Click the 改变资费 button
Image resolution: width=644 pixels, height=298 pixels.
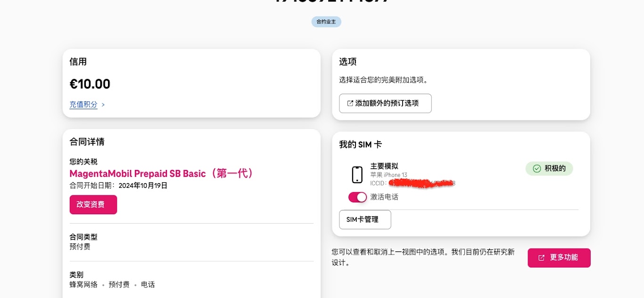(93, 205)
